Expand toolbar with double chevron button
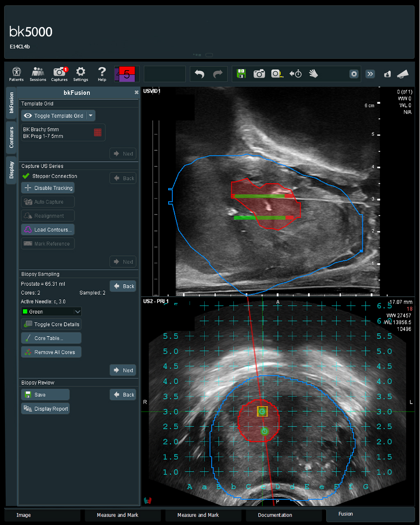The width and height of the screenshot is (420, 525). [x=370, y=74]
